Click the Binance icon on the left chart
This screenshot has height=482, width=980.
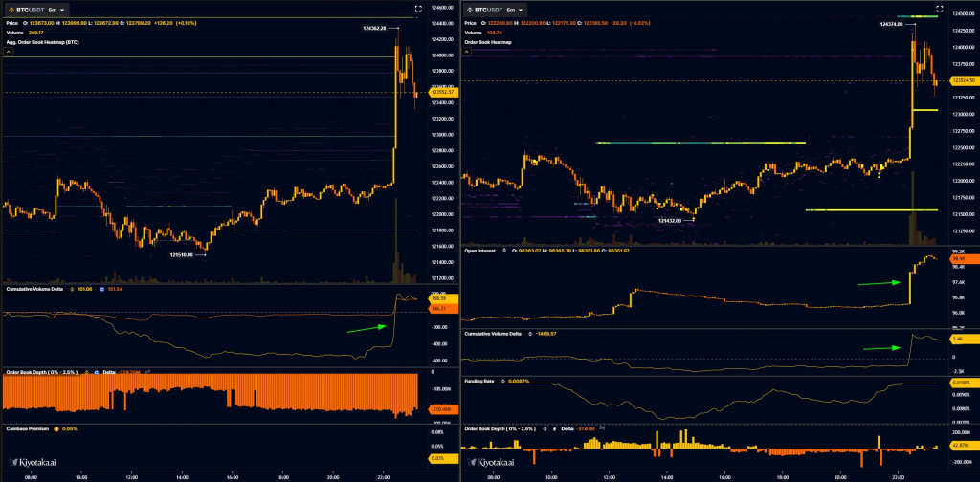click(x=11, y=9)
